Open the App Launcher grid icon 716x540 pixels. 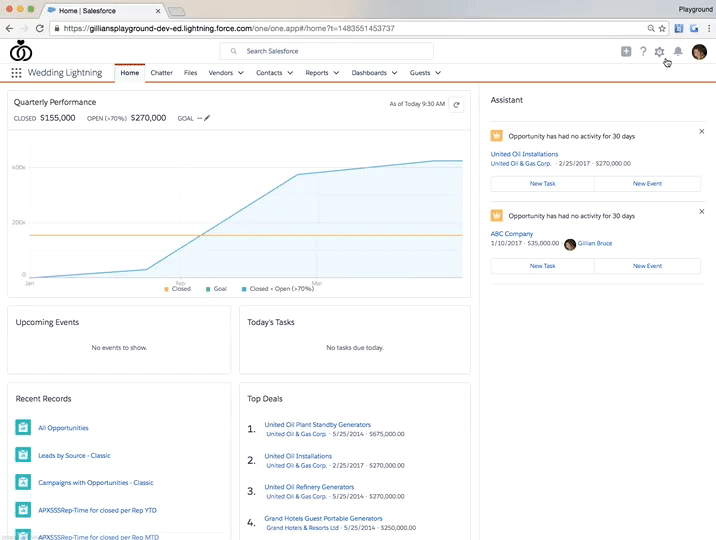16,73
